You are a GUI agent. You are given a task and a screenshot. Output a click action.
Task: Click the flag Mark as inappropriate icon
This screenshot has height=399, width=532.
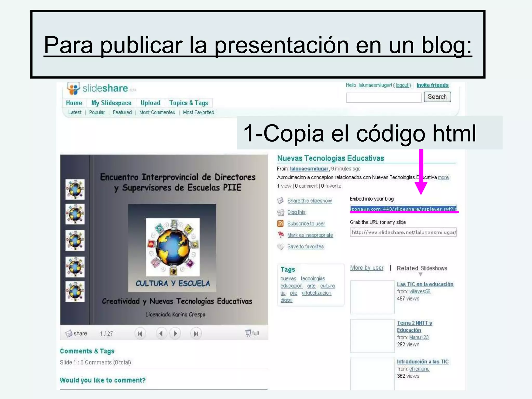pos(281,235)
